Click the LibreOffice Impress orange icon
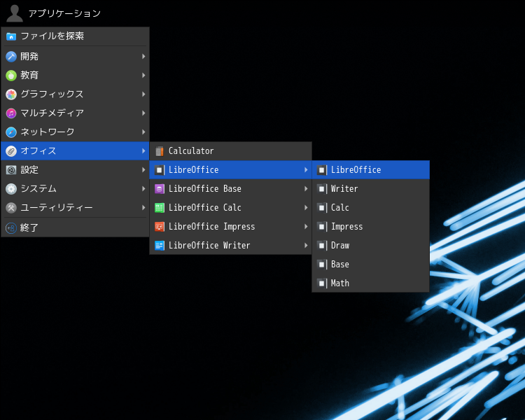The image size is (525, 420). [160, 227]
